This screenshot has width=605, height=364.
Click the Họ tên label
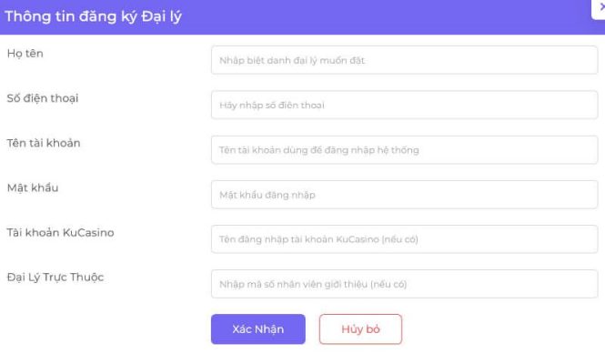click(25, 54)
